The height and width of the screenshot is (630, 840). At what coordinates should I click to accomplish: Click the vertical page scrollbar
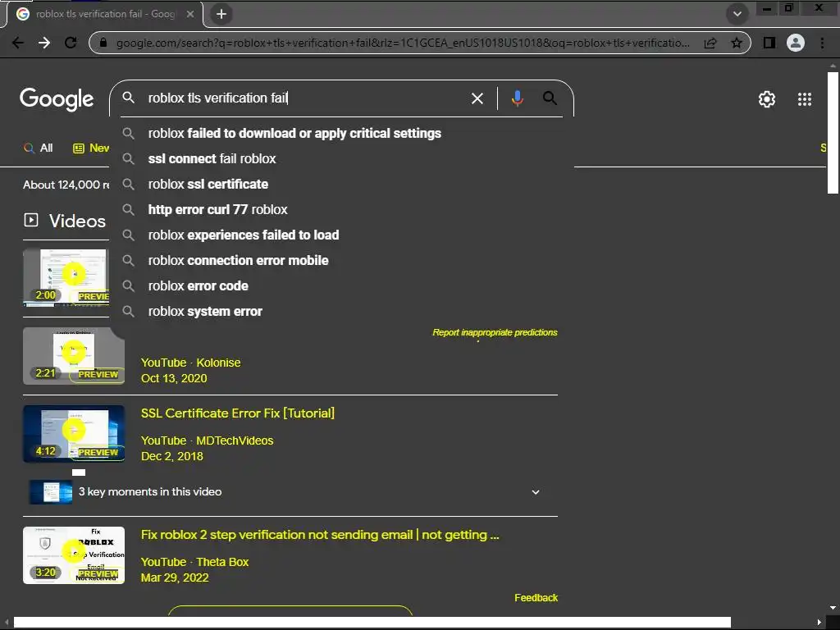(833, 132)
